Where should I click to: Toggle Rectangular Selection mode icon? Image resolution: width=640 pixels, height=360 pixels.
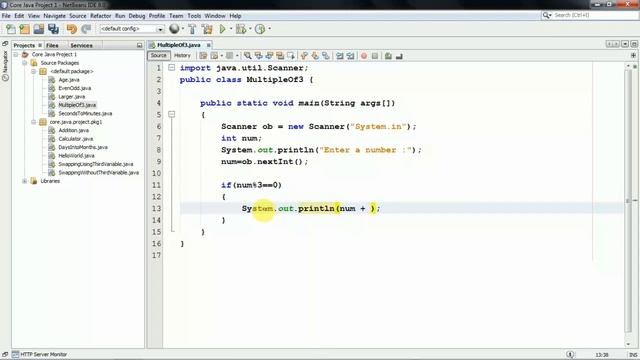[291, 56]
